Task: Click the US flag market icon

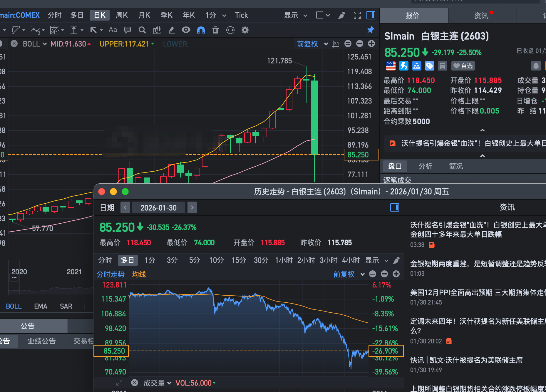Action: coord(391,66)
